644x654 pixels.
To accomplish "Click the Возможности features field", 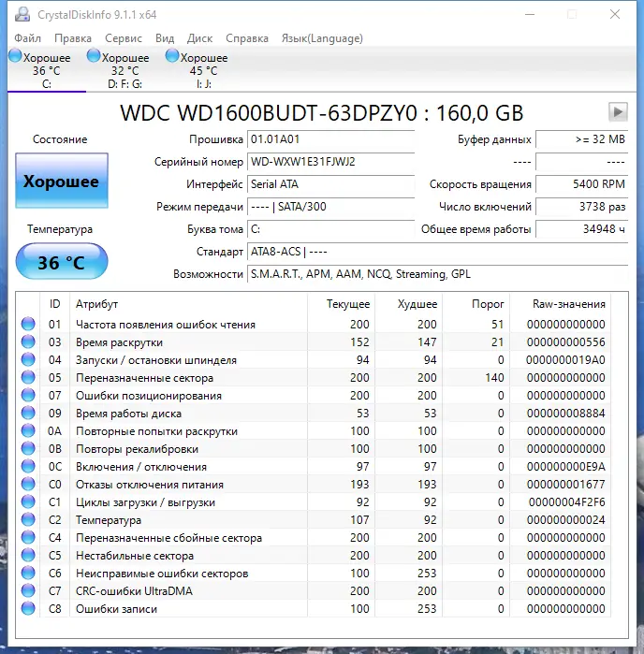I will point(437,274).
